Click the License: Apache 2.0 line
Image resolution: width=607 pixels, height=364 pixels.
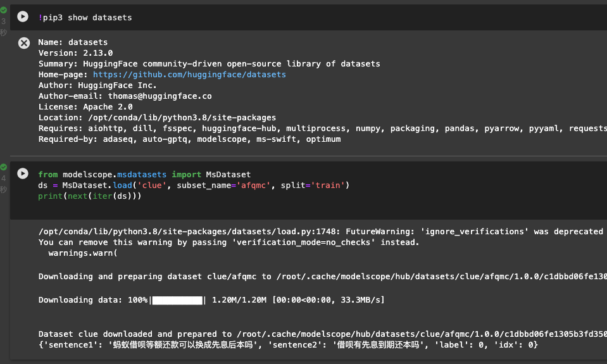coord(85,107)
